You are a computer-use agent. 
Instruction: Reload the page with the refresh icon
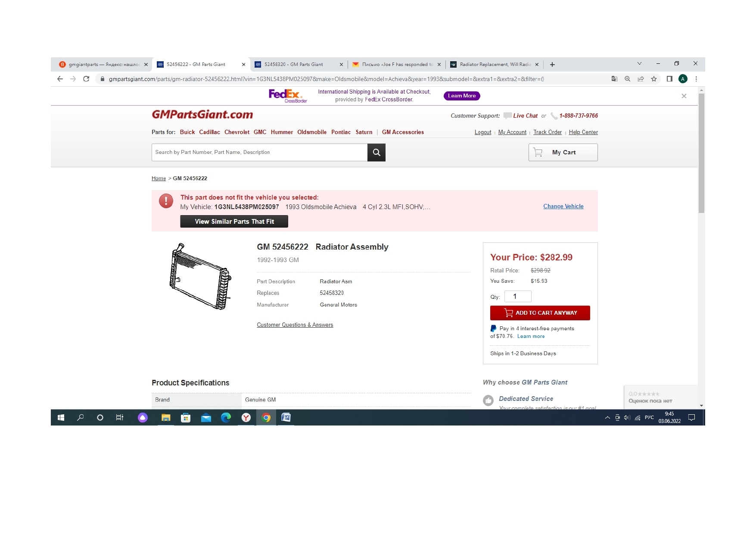click(x=86, y=79)
